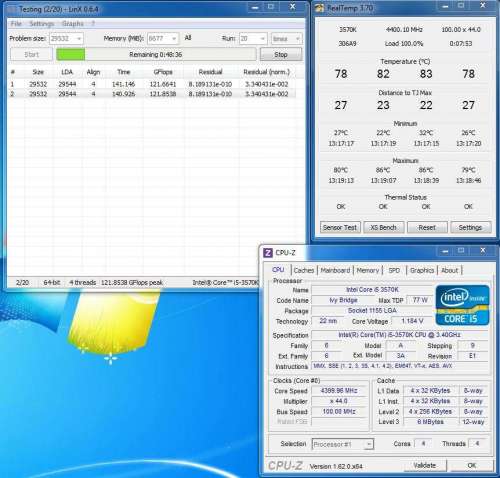Click the Socket 1155 LGA package field
500x478 pixels.
[372, 311]
